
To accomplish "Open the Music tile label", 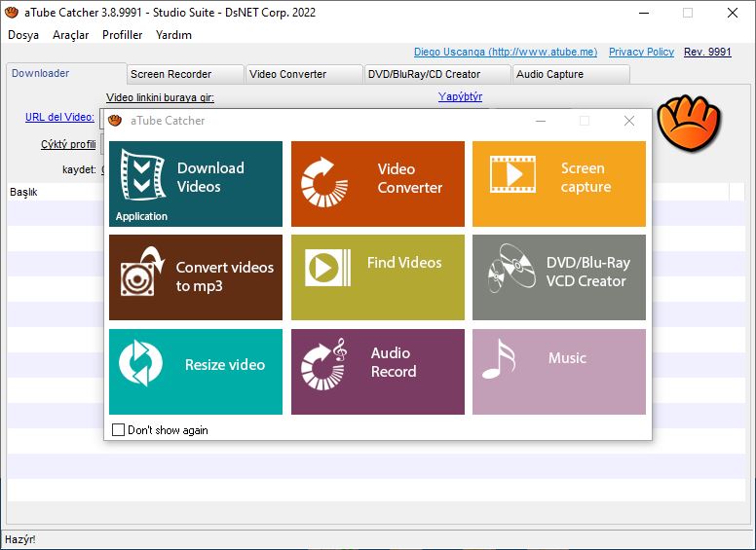I will 567,358.
